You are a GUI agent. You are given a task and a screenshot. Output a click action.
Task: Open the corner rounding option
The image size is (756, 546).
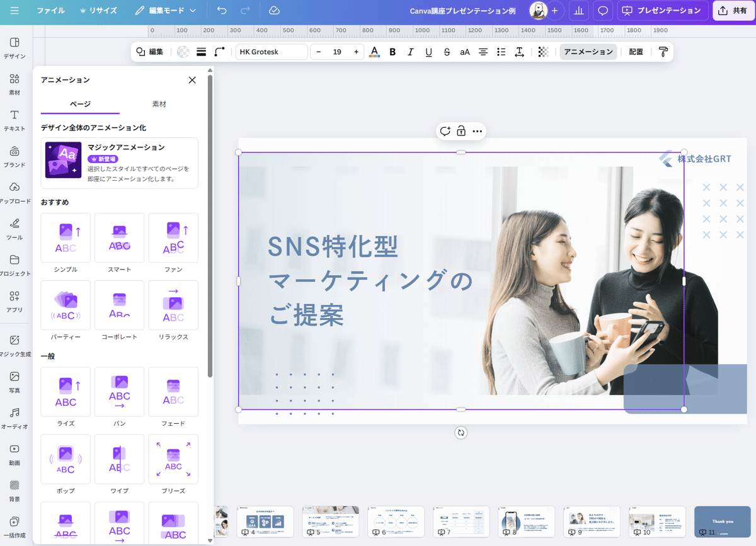pyautogui.click(x=219, y=52)
